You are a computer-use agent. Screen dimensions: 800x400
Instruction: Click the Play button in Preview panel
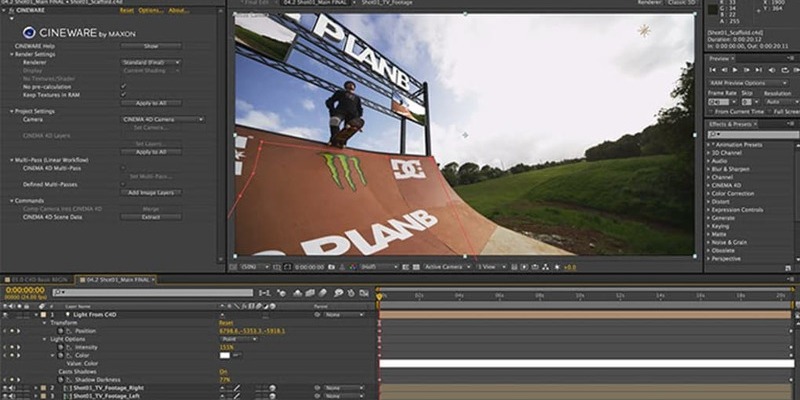coord(735,70)
